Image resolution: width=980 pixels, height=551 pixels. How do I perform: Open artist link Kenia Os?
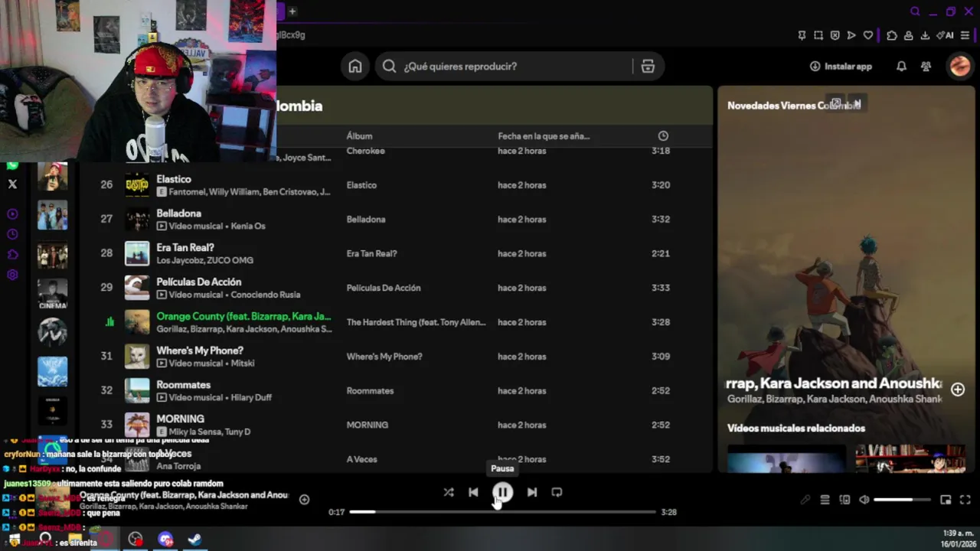point(249,227)
